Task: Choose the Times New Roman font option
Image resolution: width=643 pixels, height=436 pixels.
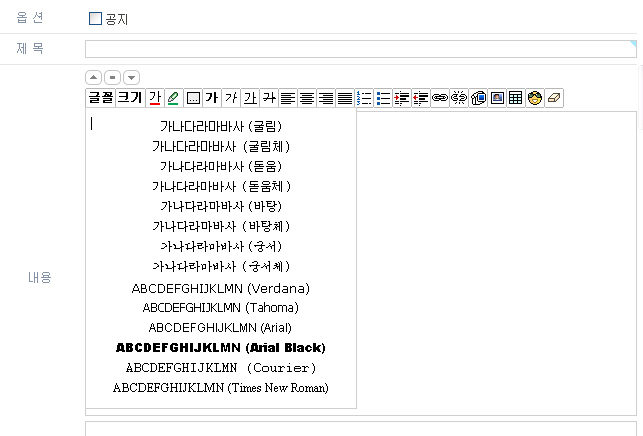Action: (221, 388)
